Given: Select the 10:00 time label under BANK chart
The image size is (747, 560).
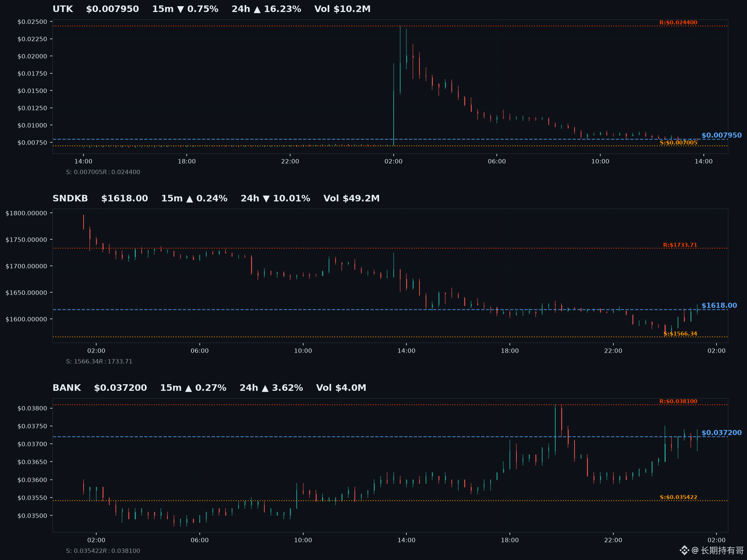Looking at the screenshot, I should [303, 540].
